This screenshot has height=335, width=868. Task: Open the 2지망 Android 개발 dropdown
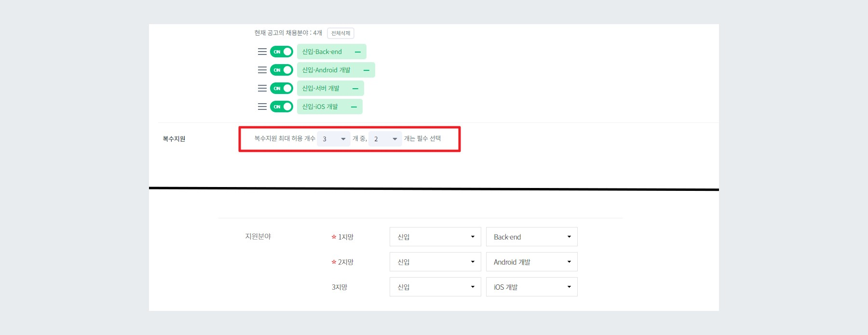tap(532, 262)
